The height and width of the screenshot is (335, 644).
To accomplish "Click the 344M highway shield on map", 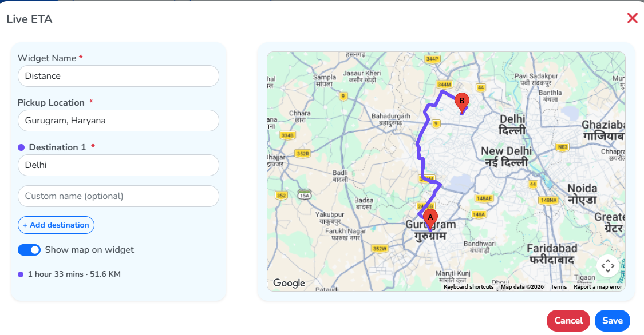I will (x=444, y=85).
